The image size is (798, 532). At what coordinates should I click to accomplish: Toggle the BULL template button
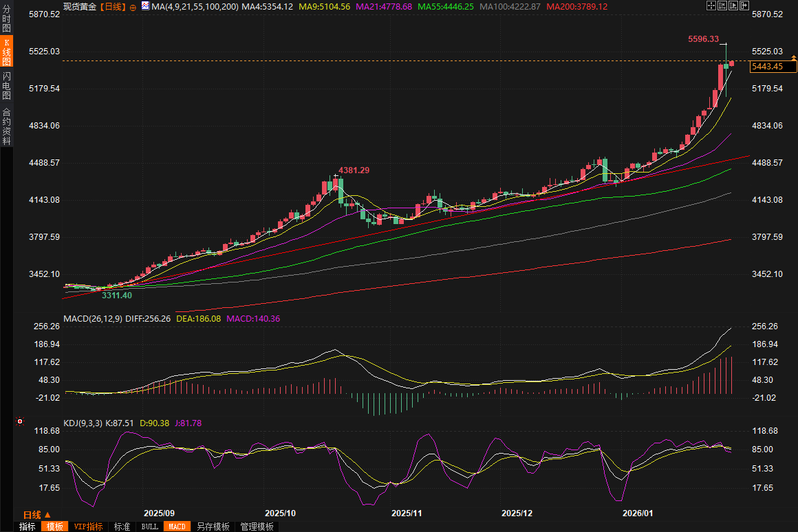[149, 527]
